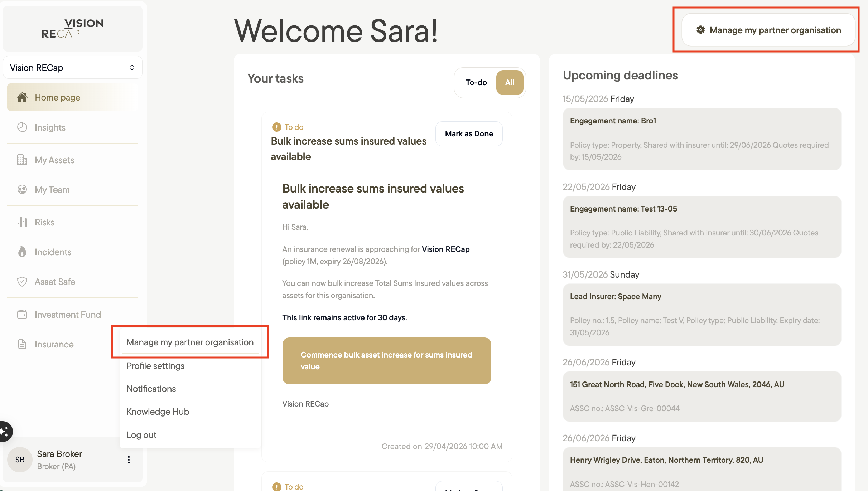Click the sparkle assistant icon at left edge
This screenshot has height=491, width=868.
[x=5, y=431]
